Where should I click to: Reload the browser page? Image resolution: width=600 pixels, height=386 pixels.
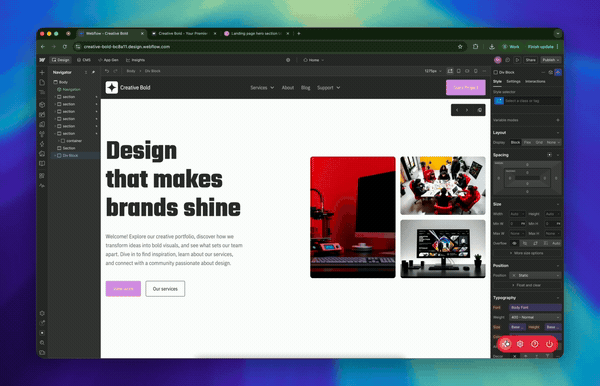(x=65, y=47)
